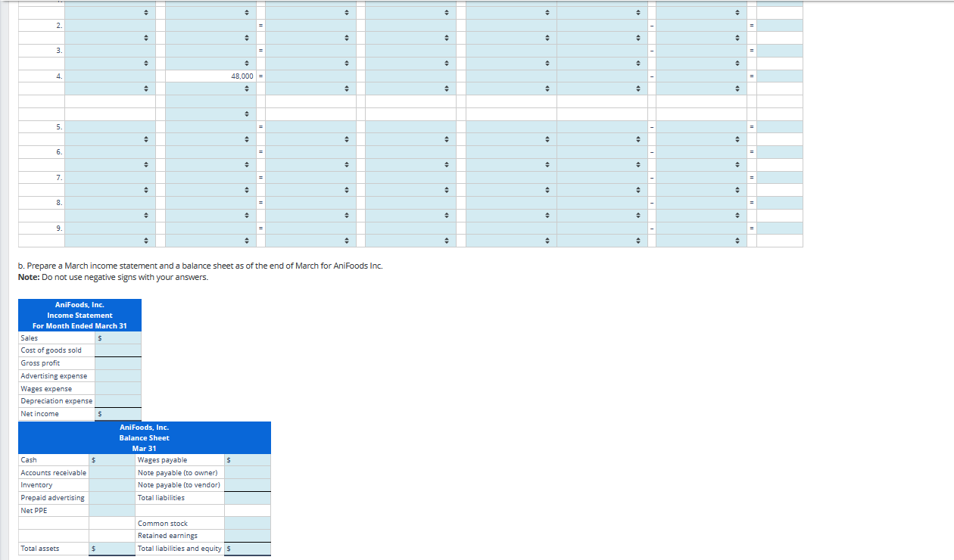
Task: Click the Advertising expense amount field
Action: tap(118, 376)
